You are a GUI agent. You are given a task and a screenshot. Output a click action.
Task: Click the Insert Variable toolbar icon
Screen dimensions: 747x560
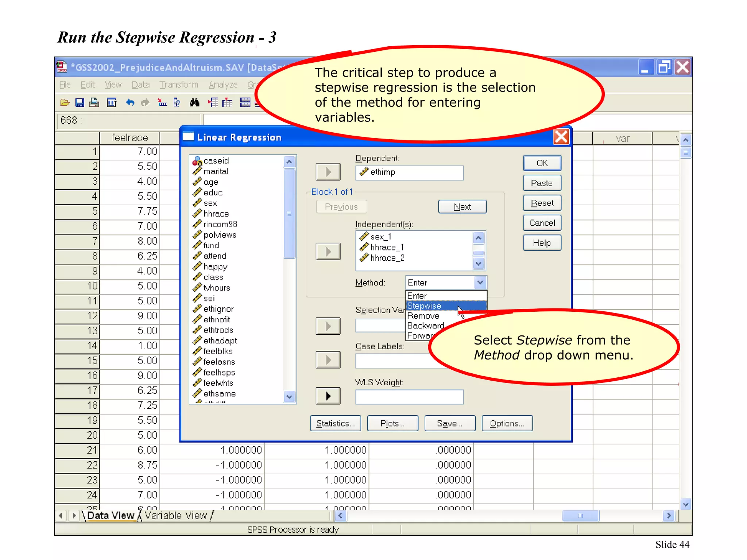[x=227, y=103]
